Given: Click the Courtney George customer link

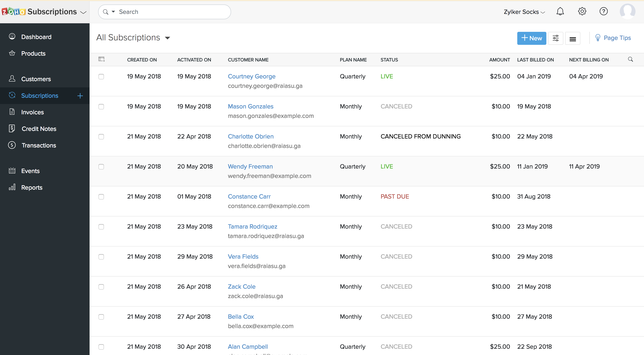Looking at the screenshot, I should [x=251, y=76].
